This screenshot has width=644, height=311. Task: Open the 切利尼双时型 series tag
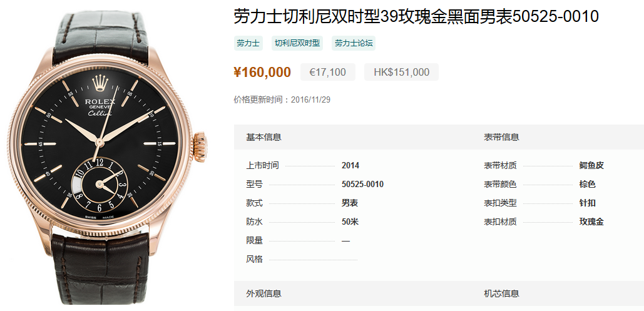click(x=297, y=43)
